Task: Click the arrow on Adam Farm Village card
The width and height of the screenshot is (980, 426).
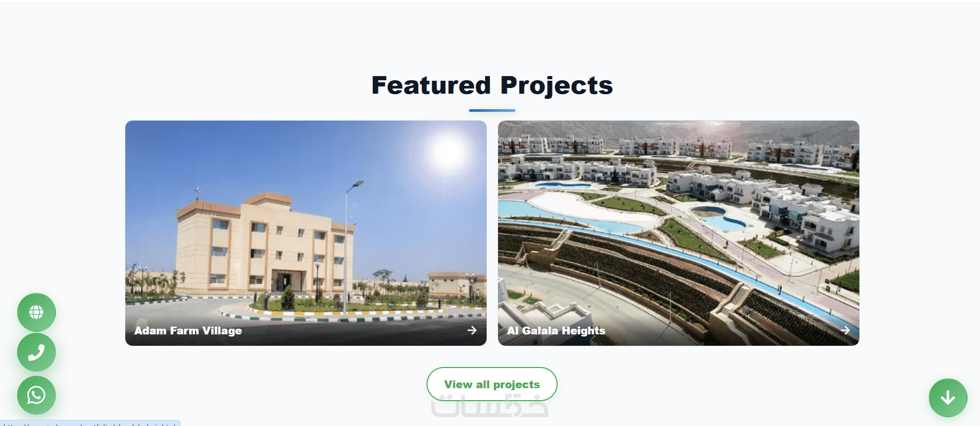Action: coord(472,330)
